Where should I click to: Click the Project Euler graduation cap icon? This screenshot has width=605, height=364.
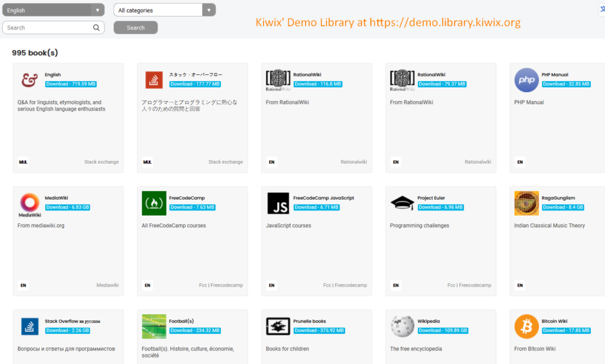(x=402, y=203)
